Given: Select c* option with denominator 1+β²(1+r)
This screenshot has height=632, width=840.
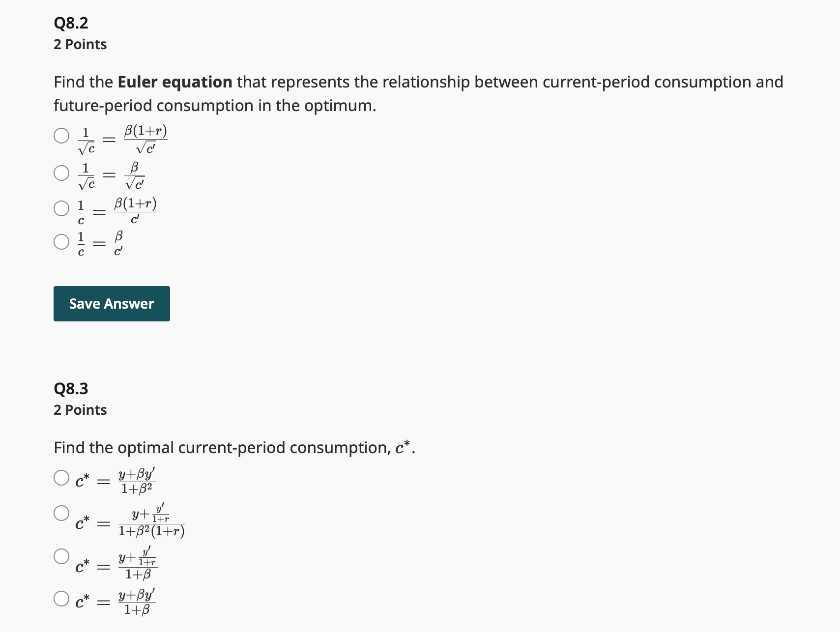Looking at the screenshot, I should point(61,513).
